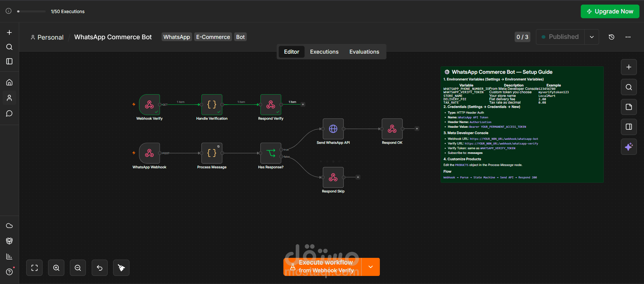Select the Webhook Verify node
The image size is (644, 284).
coord(149,105)
